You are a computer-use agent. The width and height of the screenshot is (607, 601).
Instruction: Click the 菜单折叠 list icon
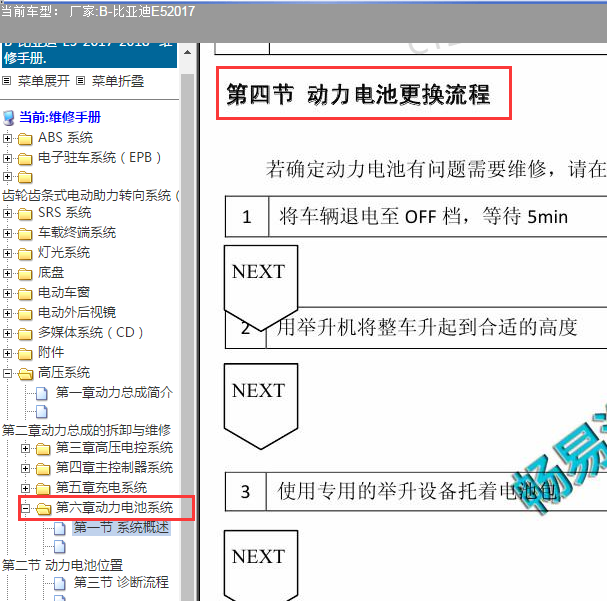pyautogui.click(x=80, y=81)
